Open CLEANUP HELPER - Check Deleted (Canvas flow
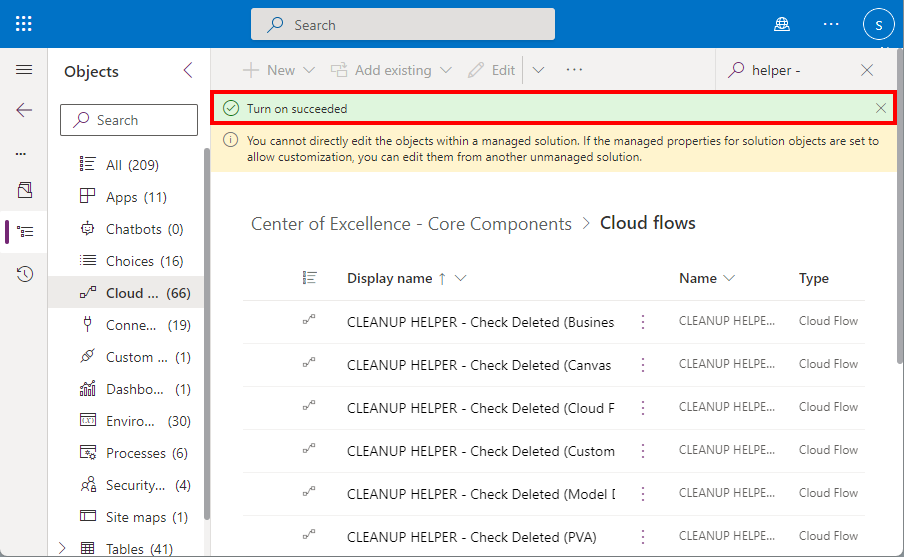This screenshot has height=557, width=904. point(478,365)
